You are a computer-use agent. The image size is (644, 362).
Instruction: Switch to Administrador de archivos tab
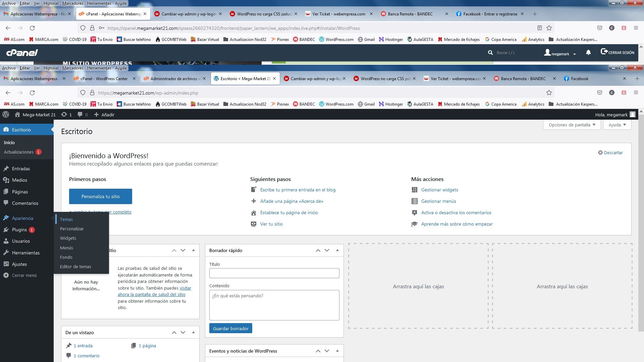[x=174, y=79]
